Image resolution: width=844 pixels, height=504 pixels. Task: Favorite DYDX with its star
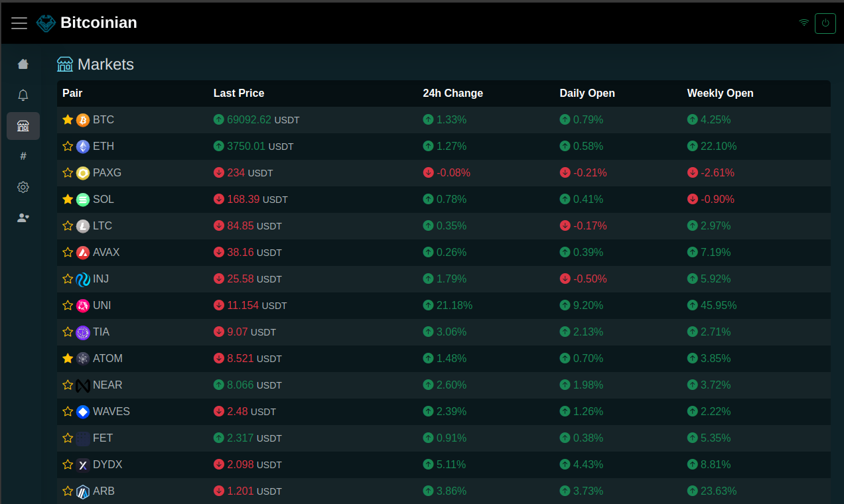(x=68, y=464)
